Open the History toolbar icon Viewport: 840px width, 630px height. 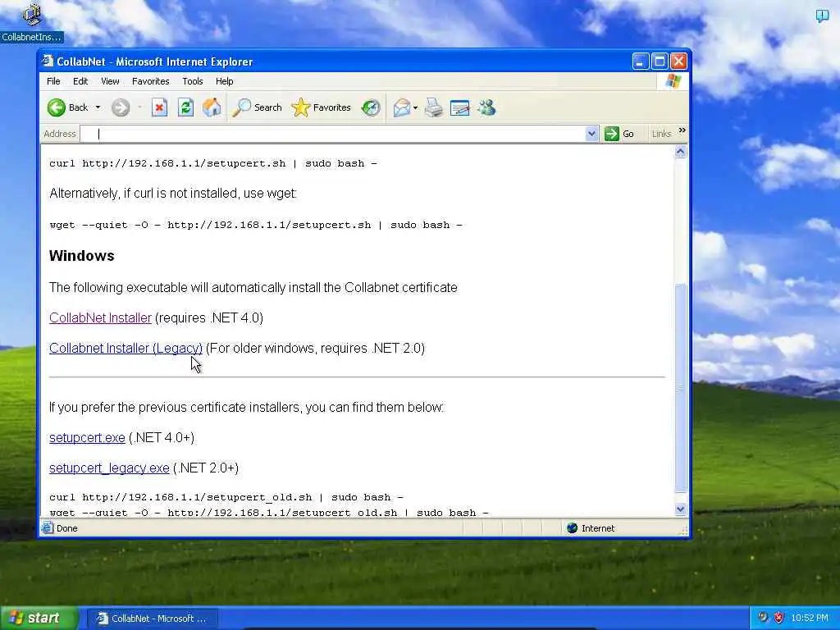(371, 107)
